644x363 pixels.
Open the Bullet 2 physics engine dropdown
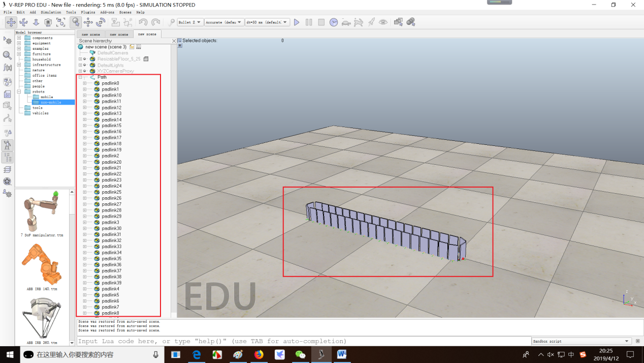tap(190, 22)
